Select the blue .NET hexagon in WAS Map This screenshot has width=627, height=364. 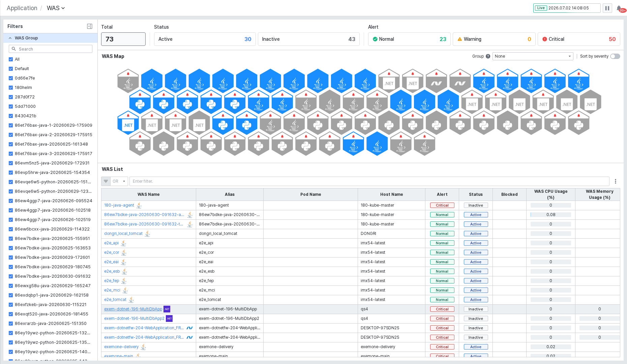[128, 123]
